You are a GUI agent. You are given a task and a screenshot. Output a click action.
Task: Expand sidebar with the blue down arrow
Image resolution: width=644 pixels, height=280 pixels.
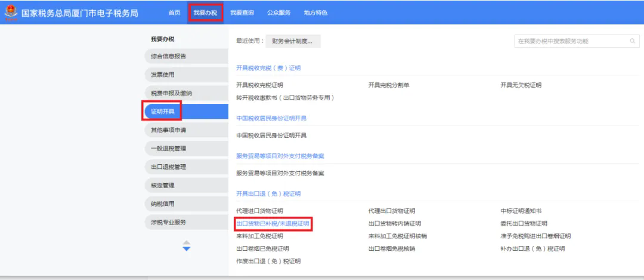187,249
